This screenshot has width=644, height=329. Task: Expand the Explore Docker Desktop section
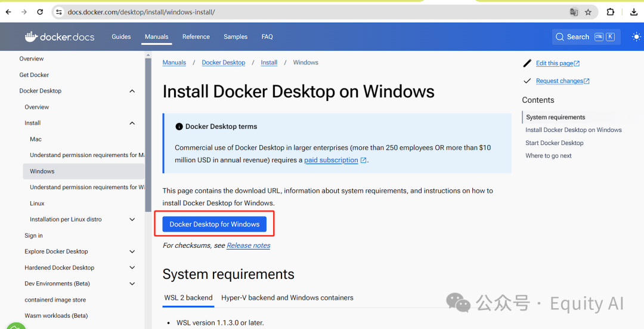tap(132, 252)
